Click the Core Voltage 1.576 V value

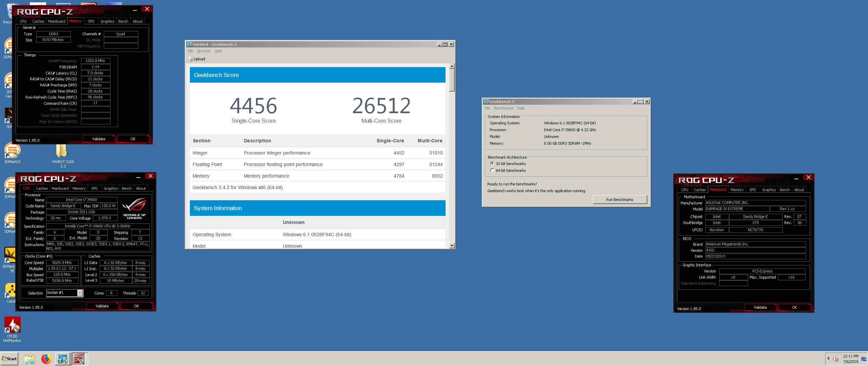(x=105, y=218)
